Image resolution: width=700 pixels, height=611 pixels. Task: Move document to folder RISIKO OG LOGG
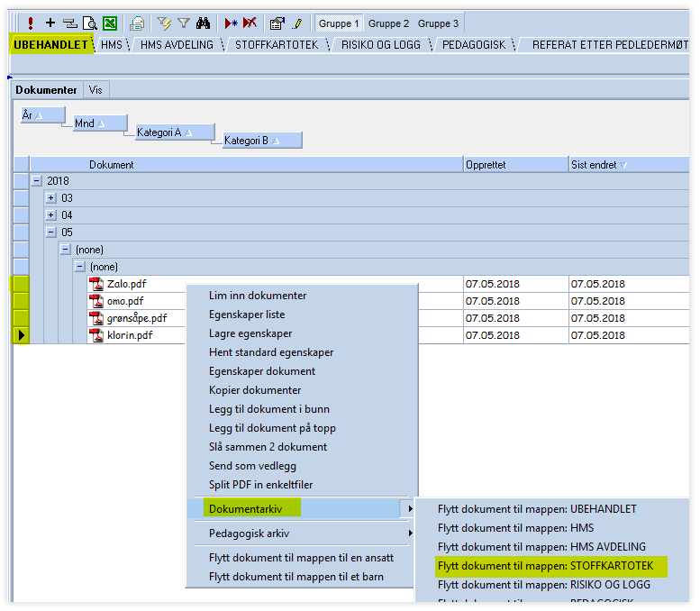tap(544, 585)
